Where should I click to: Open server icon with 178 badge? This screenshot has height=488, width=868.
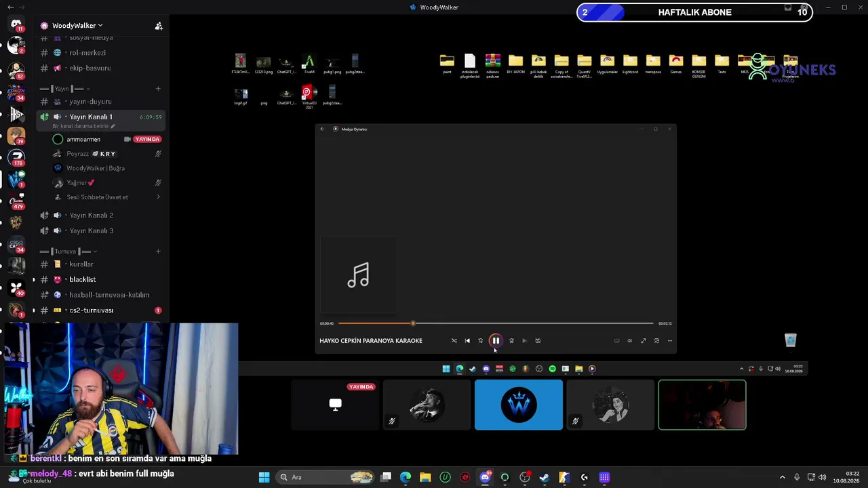(16, 157)
